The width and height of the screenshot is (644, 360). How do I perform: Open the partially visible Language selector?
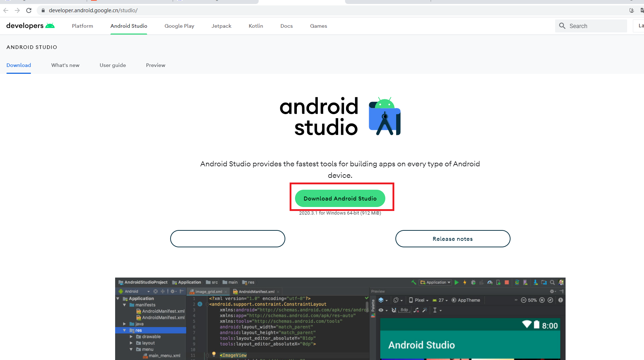(639, 26)
